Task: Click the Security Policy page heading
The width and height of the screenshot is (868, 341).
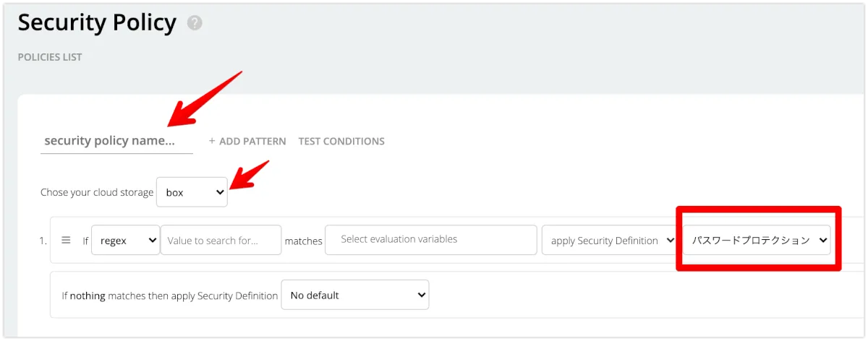Action: click(x=97, y=23)
